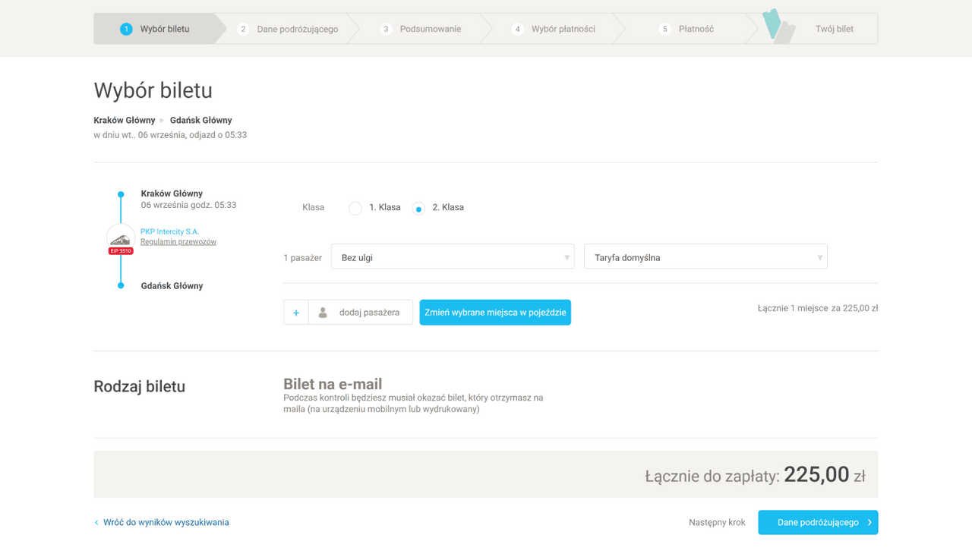972x560 pixels.
Task: Open the Taryfa domyślna dropdown
Action: tap(705, 256)
